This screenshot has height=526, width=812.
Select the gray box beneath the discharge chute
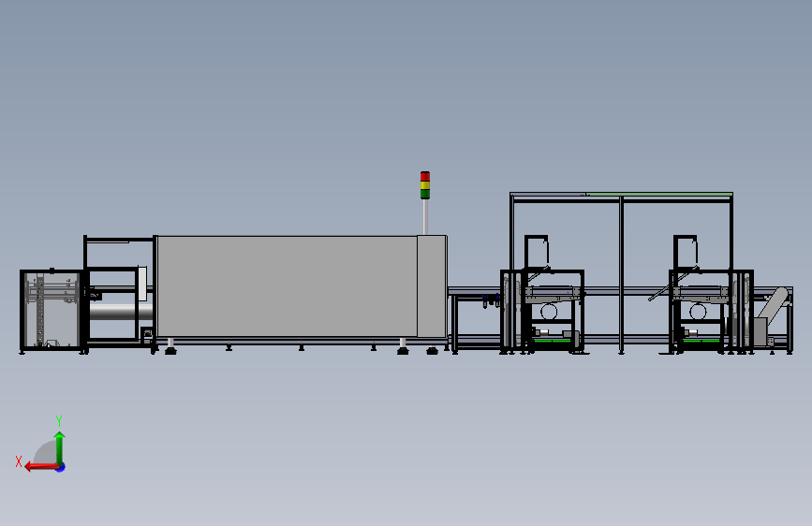click(760, 332)
